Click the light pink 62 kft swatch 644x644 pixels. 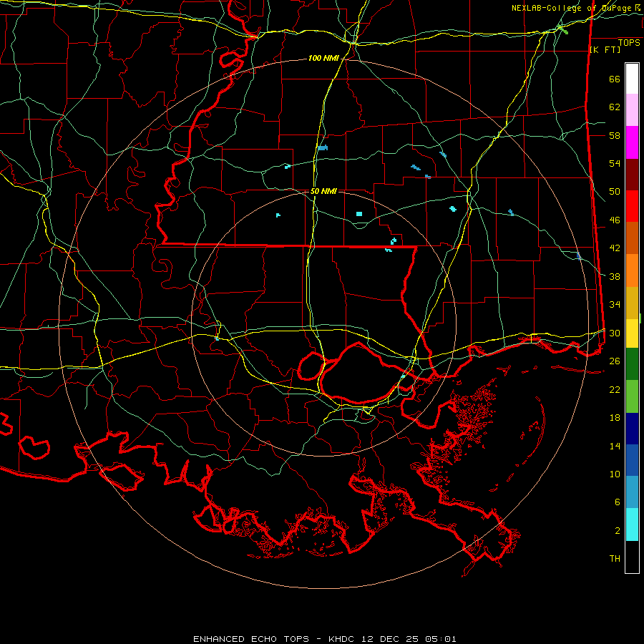pyautogui.click(x=632, y=110)
